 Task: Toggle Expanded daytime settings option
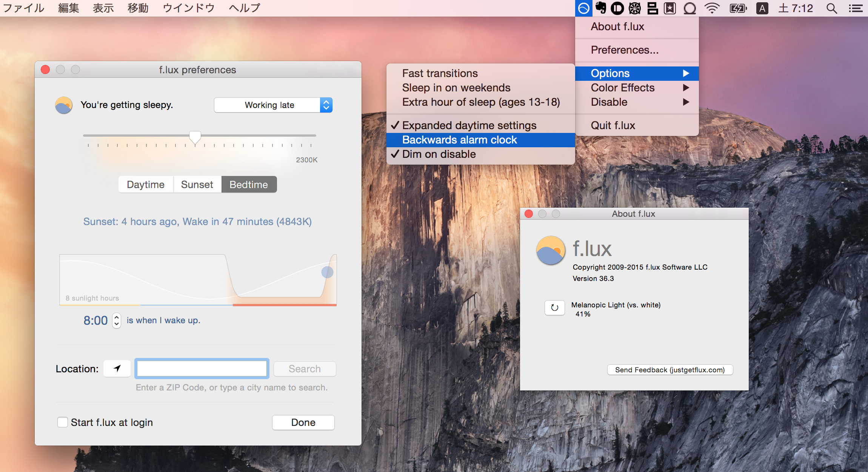469,125
